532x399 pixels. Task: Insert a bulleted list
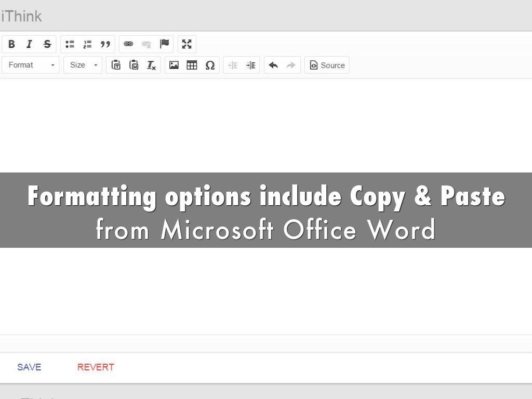70,44
